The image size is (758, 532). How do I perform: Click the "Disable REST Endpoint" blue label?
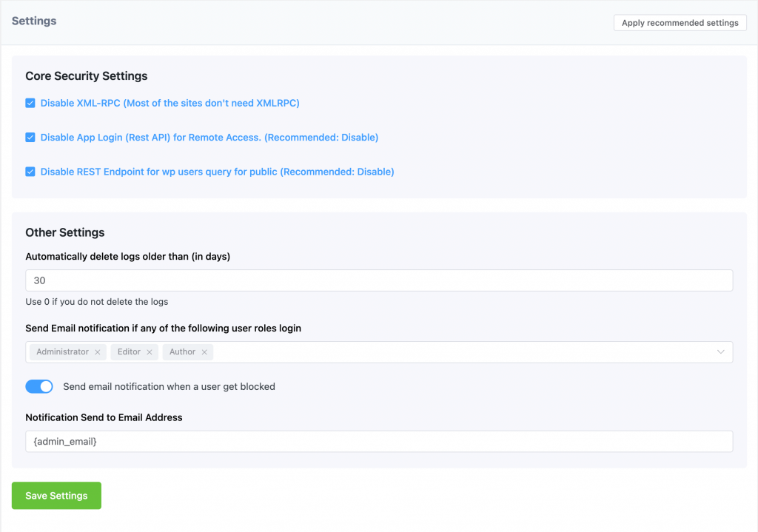pos(217,171)
